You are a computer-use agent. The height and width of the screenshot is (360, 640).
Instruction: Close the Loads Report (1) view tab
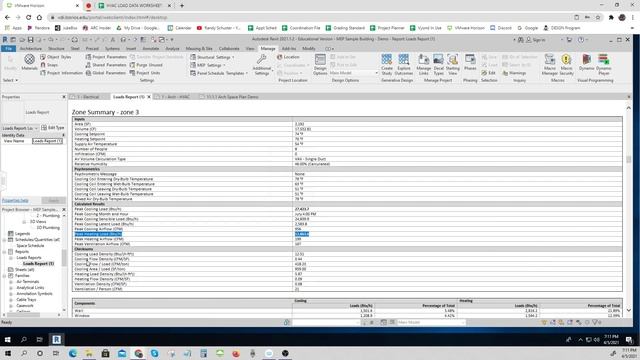click(x=149, y=97)
